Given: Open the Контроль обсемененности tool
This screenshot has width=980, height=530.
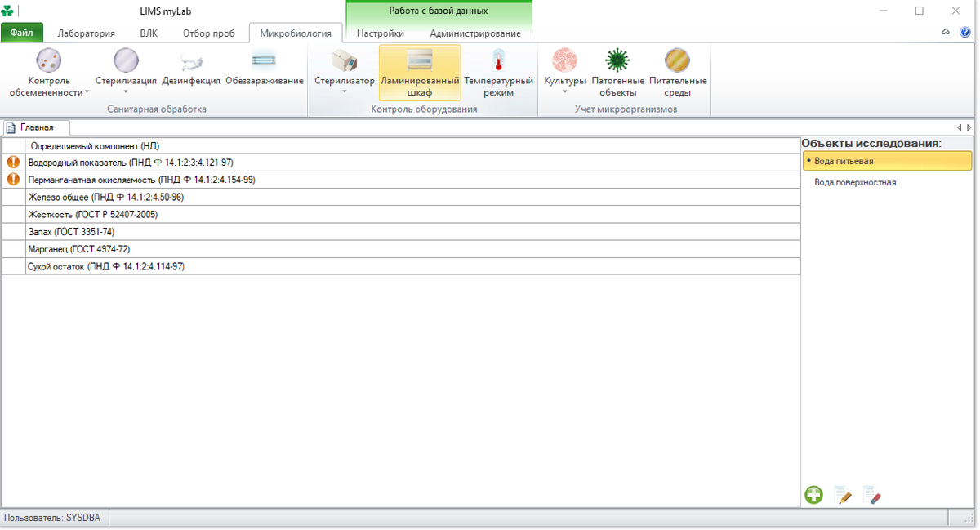Looking at the screenshot, I should point(49,72).
